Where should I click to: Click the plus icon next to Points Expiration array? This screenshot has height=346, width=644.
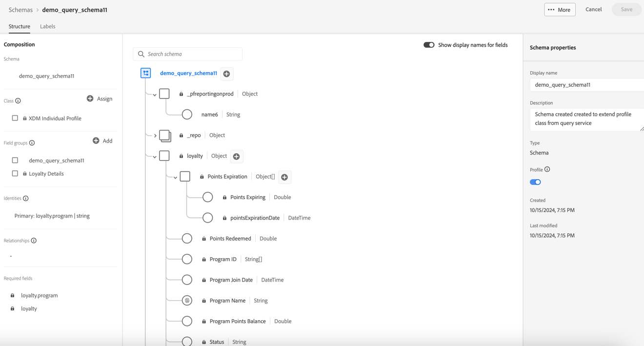click(284, 177)
